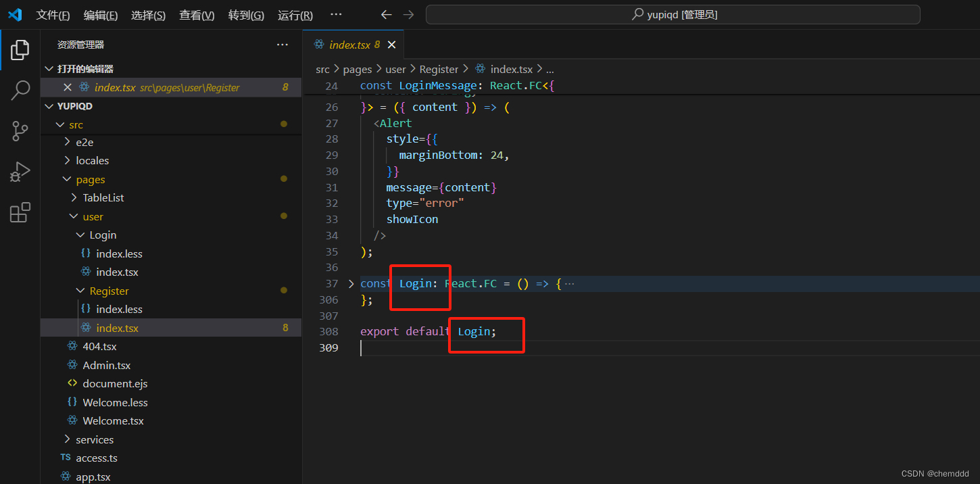Unfold the collapsed code at line 37
This screenshot has height=484, width=980.
point(351,283)
